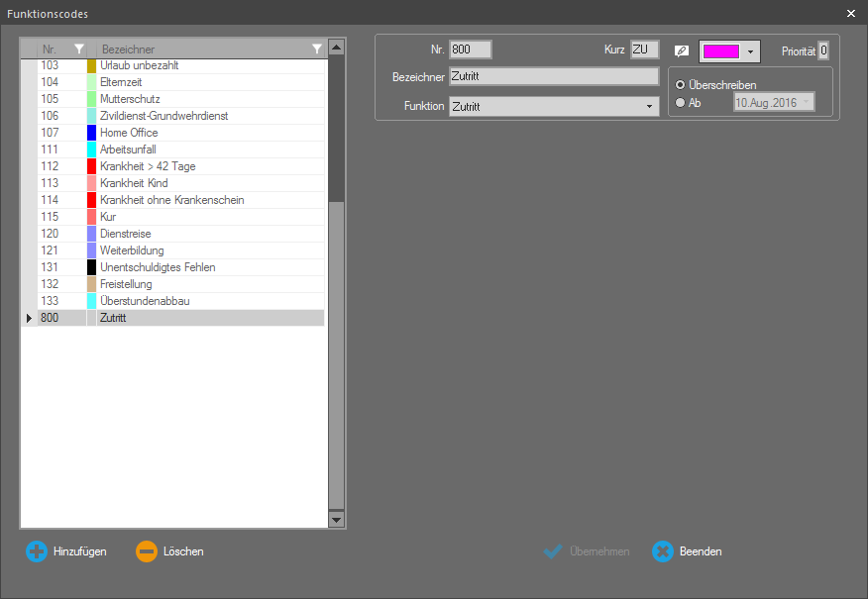Open the date picker dropdown 10.Aug.2016

pos(807,102)
